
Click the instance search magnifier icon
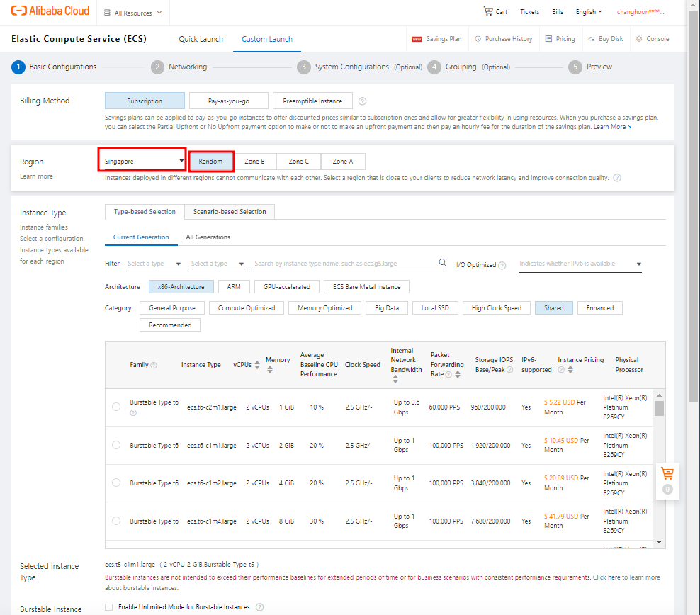pyautogui.click(x=442, y=262)
